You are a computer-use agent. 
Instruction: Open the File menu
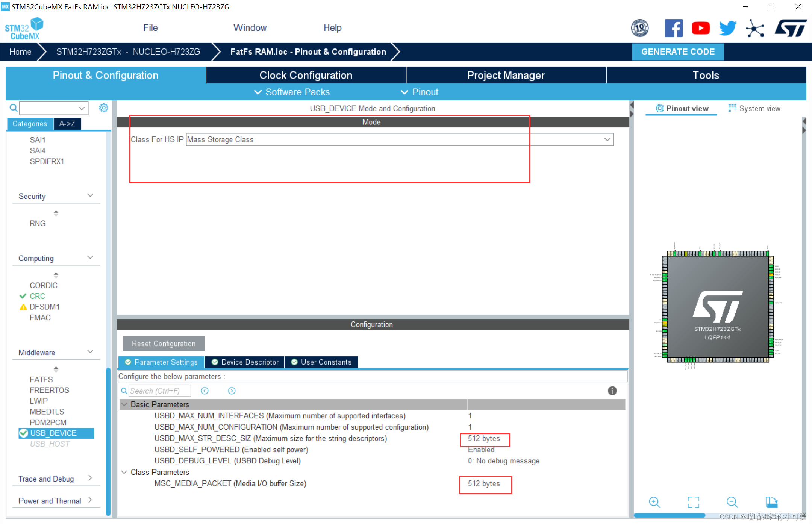[150, 28]
